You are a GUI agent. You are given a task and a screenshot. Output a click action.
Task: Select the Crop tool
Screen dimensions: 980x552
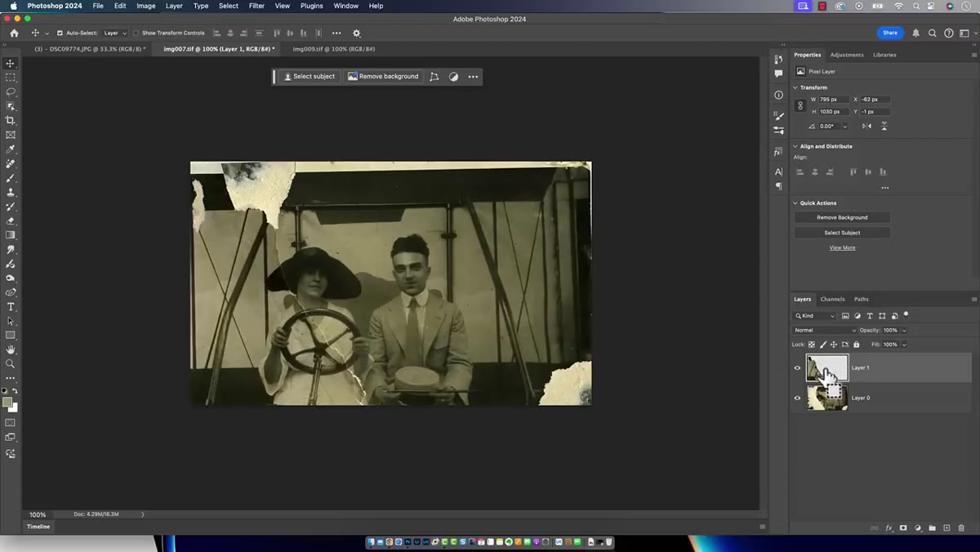(x=11, y=120)
